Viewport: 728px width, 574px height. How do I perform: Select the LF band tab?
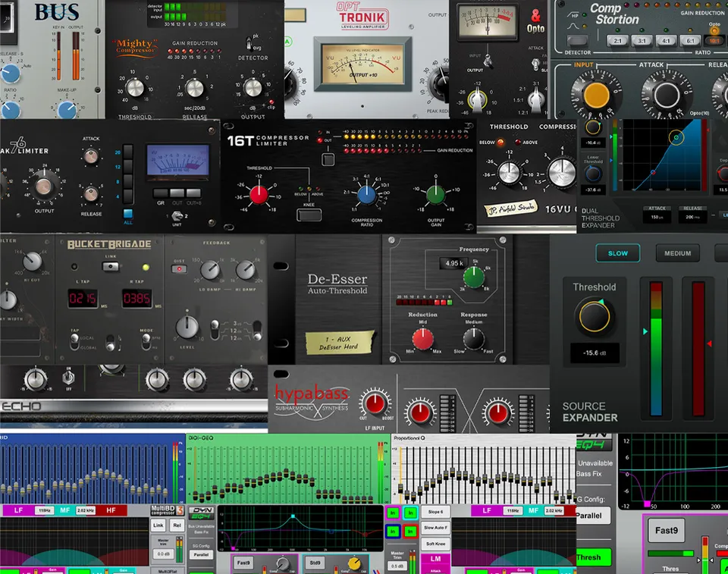(18, 510)
